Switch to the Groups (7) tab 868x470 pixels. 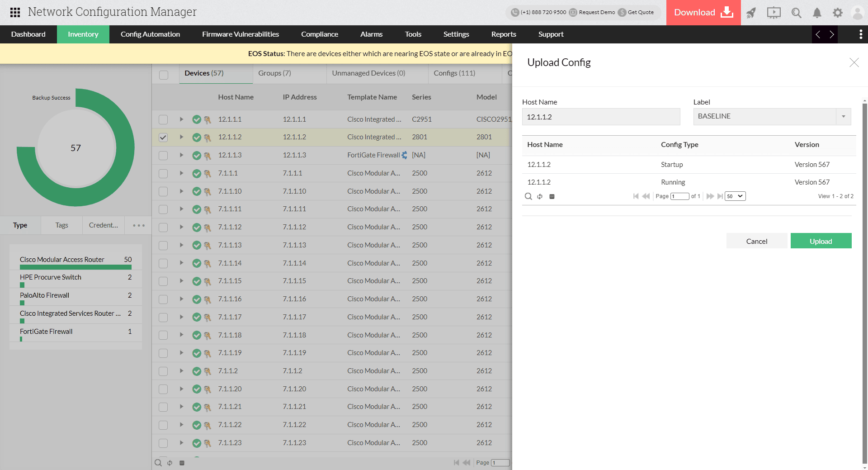274,73
